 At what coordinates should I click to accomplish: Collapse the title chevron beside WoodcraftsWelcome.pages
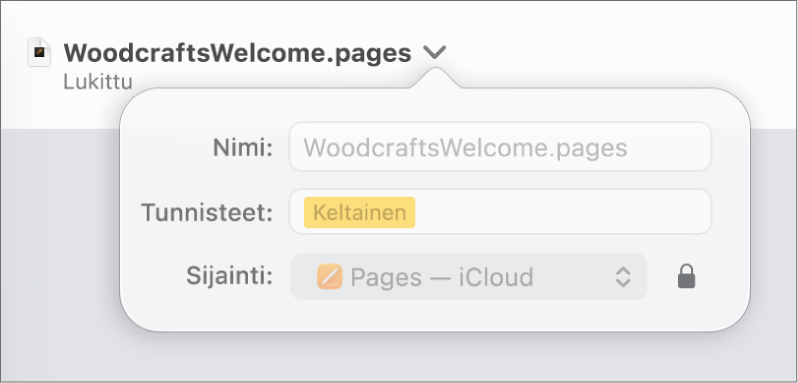tap(434, 52)
